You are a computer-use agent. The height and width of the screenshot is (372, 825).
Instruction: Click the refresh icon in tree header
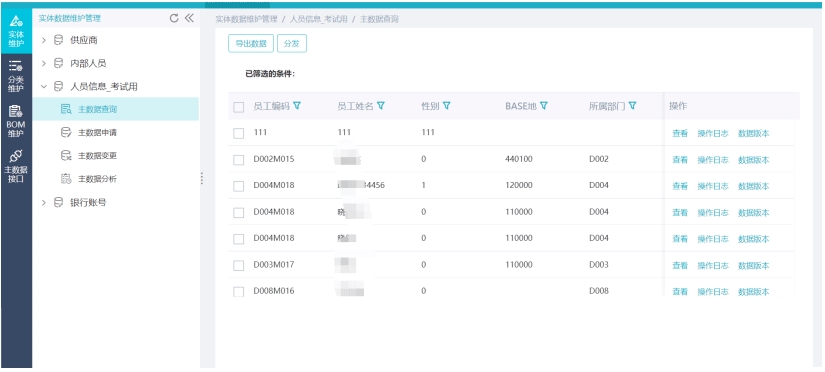tap(174, 18)
